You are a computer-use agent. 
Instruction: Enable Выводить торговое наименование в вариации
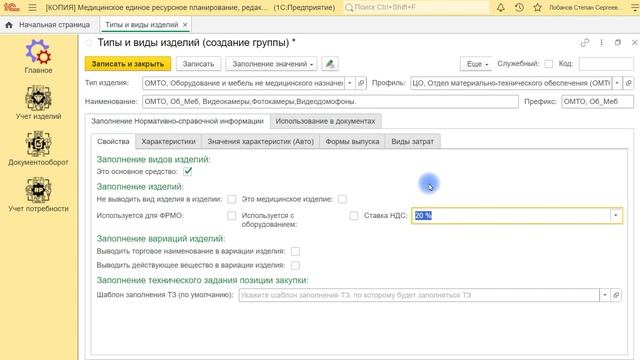coord(295,251)
